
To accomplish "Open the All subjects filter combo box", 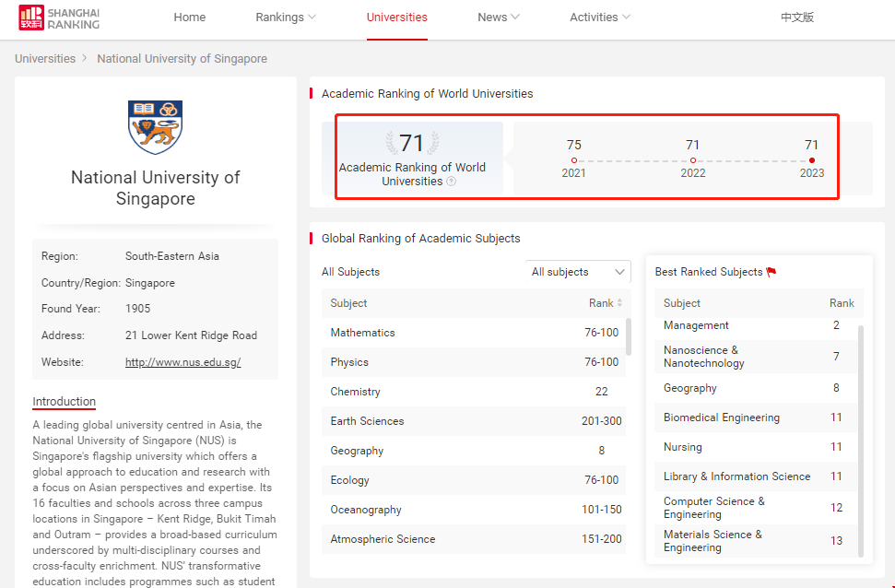I will pos(578,271).
